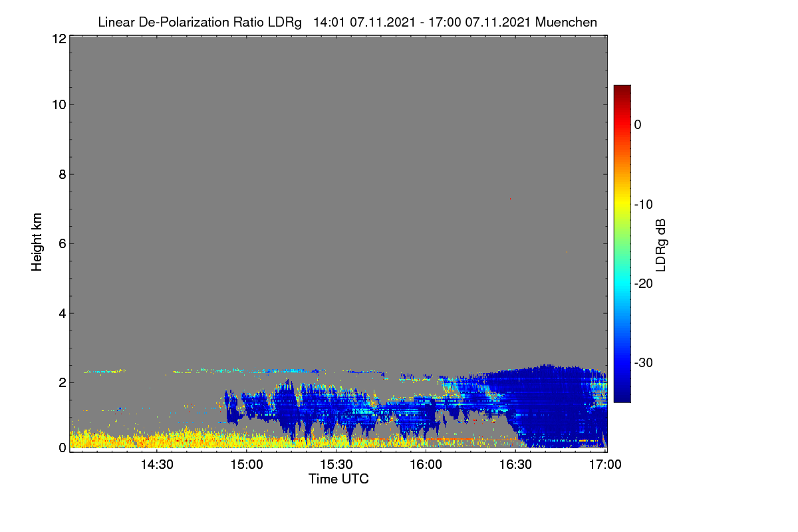Click the dark red top of colorbar
The image size is (798, 532).
[622, 90]
